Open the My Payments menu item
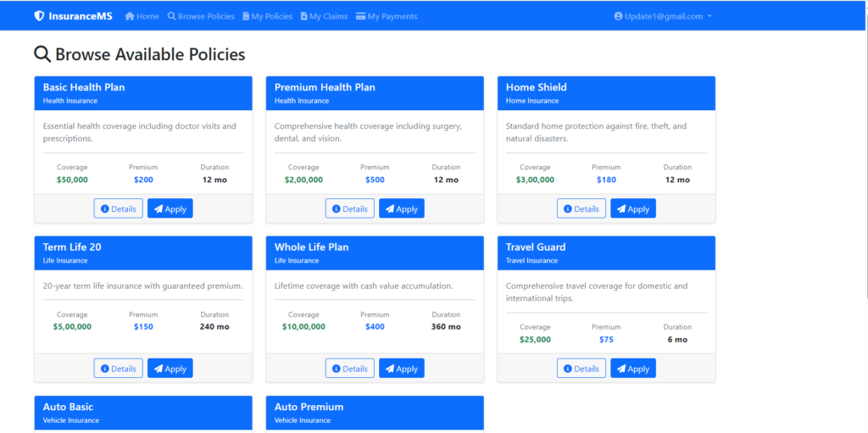This screenshot has height=433, width=868. (387, 16)
